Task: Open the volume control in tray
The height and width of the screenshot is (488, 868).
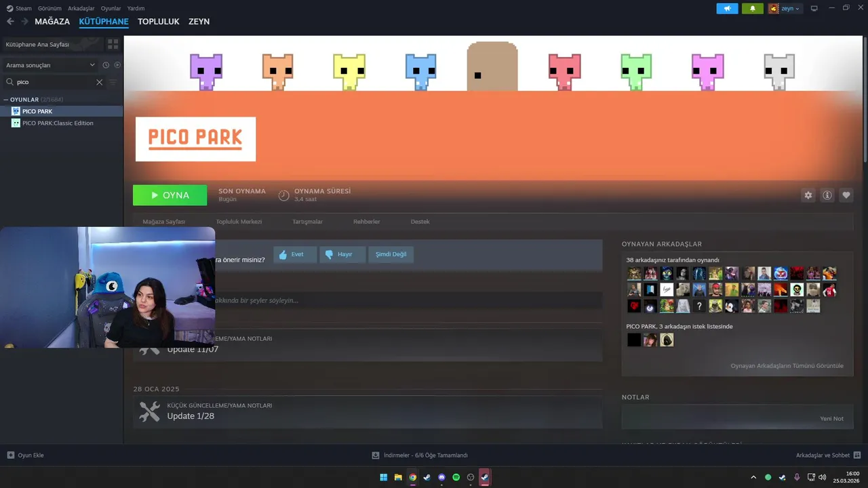Action: (823, 477)
